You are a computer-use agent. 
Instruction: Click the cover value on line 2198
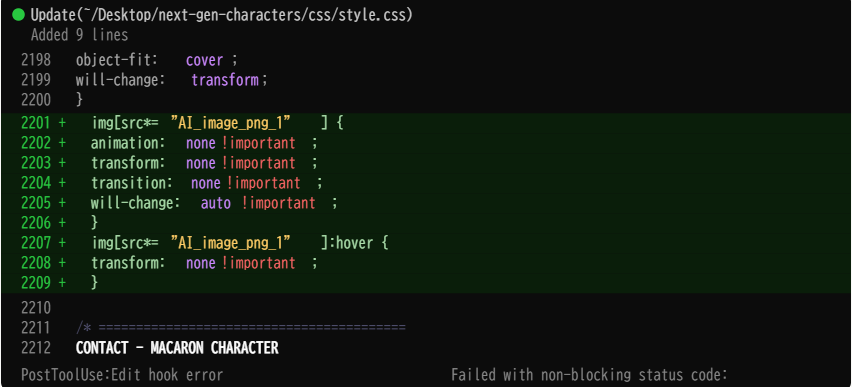point(204,60)
